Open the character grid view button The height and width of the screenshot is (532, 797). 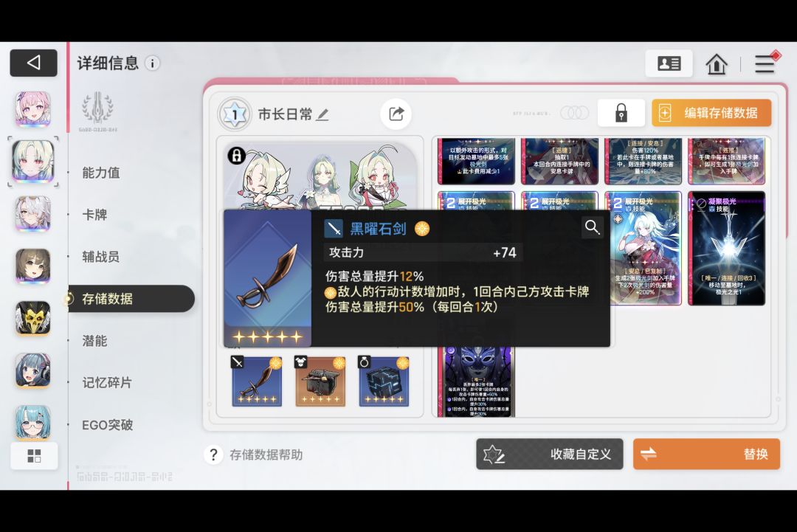pyautogui.click(x=34, y=456)
